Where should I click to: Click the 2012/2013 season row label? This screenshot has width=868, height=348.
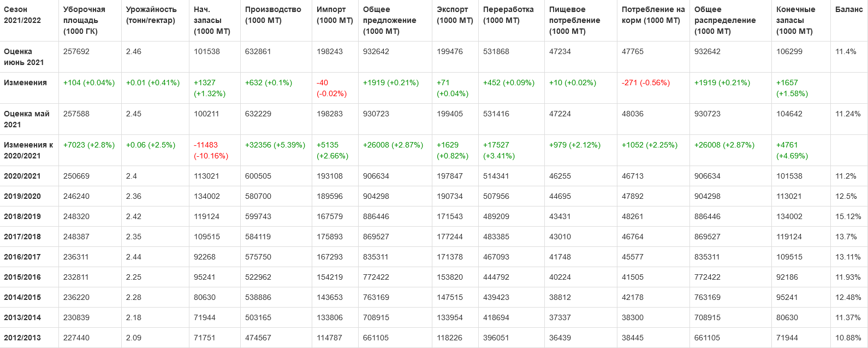(22, 338)
